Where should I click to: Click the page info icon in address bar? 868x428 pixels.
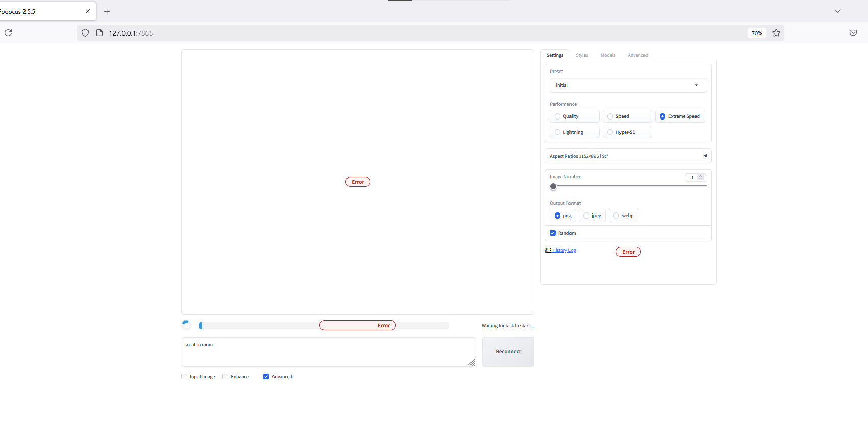coord(100,33)
